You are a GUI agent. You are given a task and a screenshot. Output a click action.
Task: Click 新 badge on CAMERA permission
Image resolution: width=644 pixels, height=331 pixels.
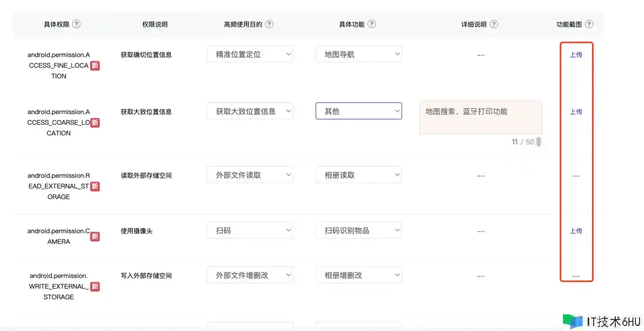95,236
